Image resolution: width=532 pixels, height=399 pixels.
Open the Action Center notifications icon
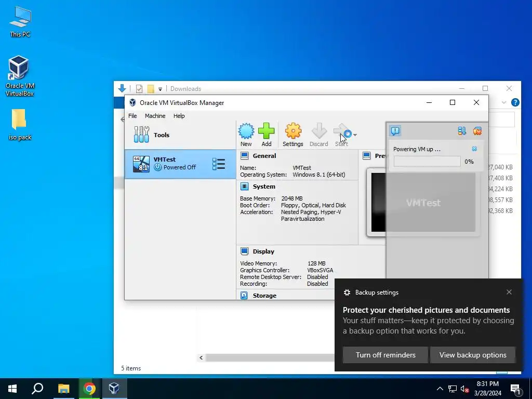(x=516, y=389)
